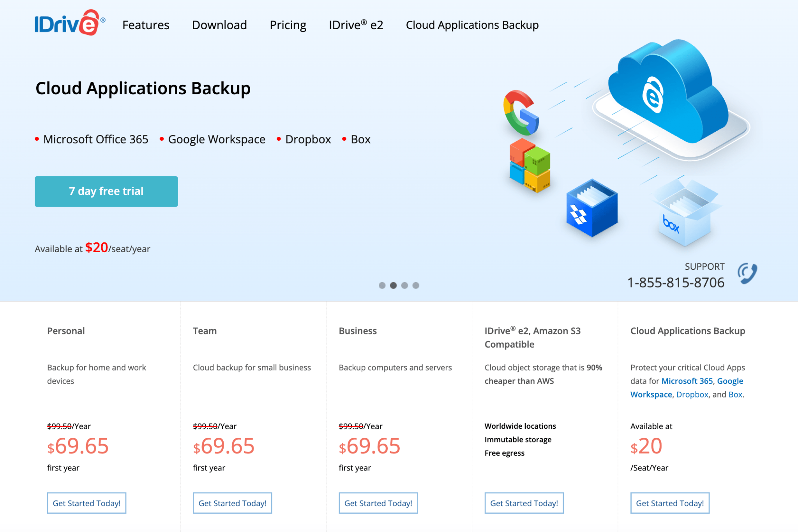Select the fourth carousel dot
Screen dimensions: 798x532
416,285
